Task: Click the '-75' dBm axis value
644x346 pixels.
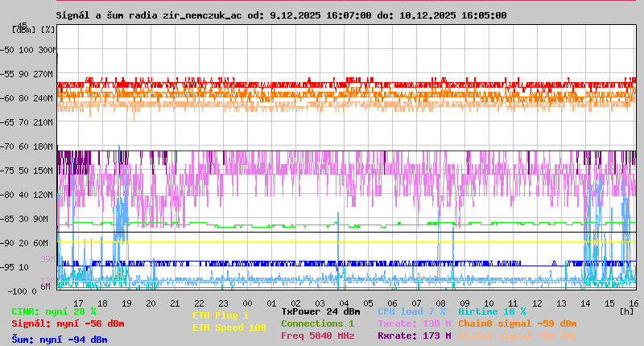Action: coord(7,171)
